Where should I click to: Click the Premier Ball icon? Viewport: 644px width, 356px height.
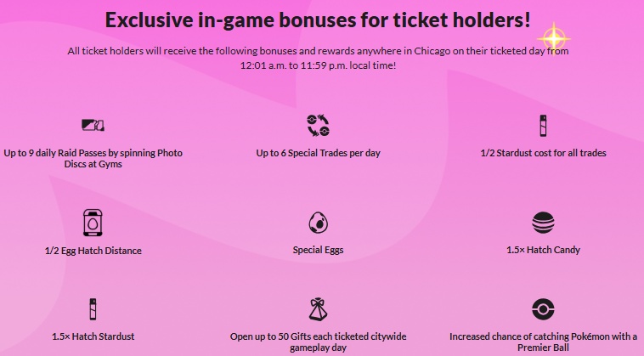click(543, 309)
